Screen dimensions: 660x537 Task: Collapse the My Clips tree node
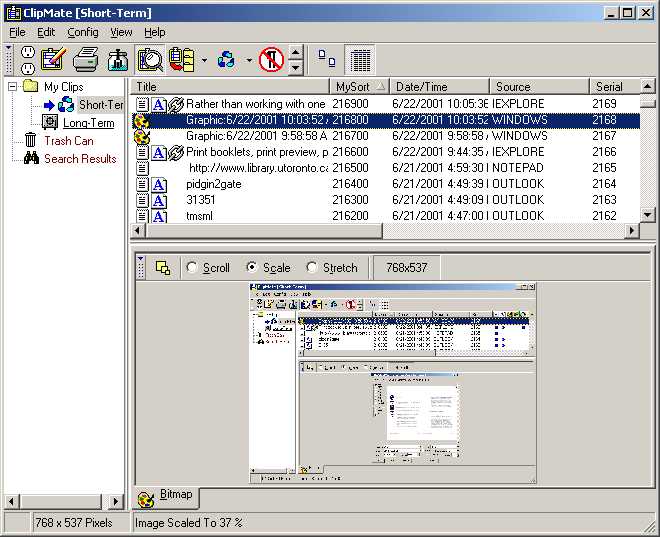13,87
